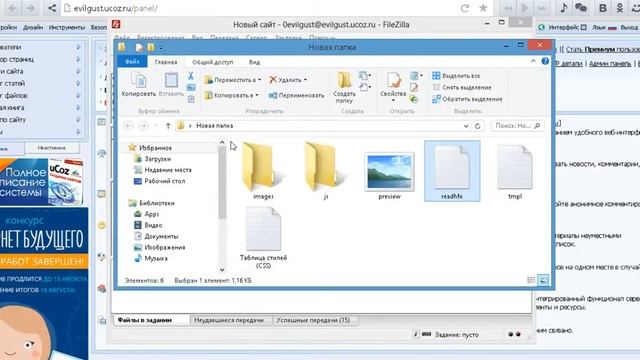
Task: Select the readMe file
Action: tap(452, 171)
